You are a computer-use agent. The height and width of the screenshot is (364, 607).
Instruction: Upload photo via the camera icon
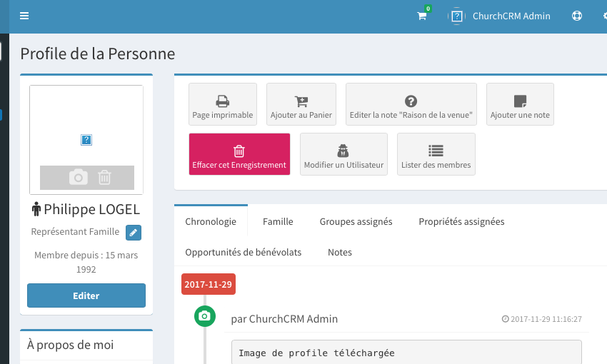tap(79, 178)
